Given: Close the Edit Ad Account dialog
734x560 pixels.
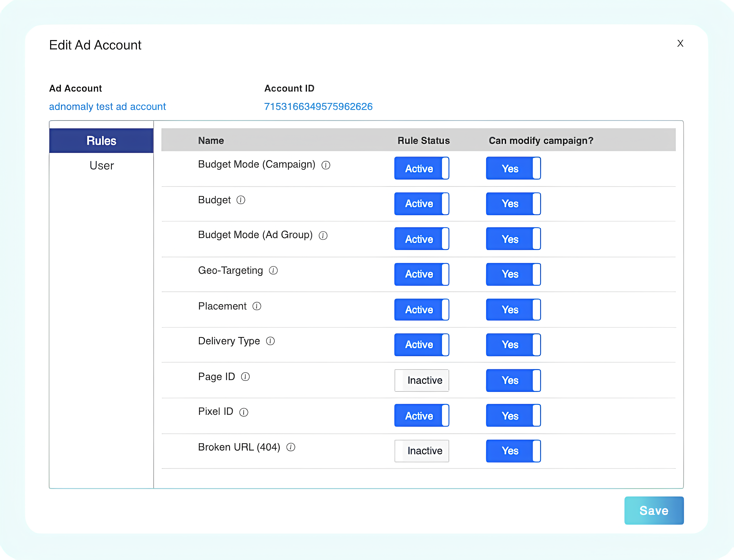Looking at the screenshot, I should click(x=680, y=43).
